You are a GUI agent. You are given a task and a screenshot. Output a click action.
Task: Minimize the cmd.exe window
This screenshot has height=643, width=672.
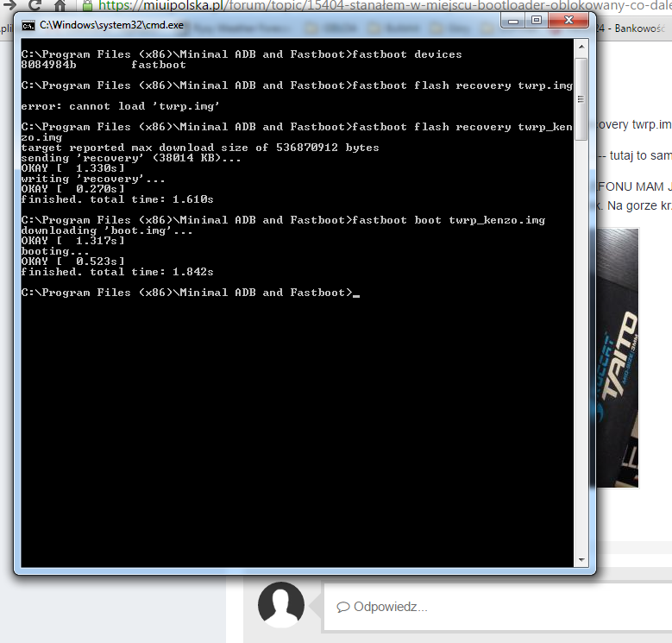[x=512, y=21]
